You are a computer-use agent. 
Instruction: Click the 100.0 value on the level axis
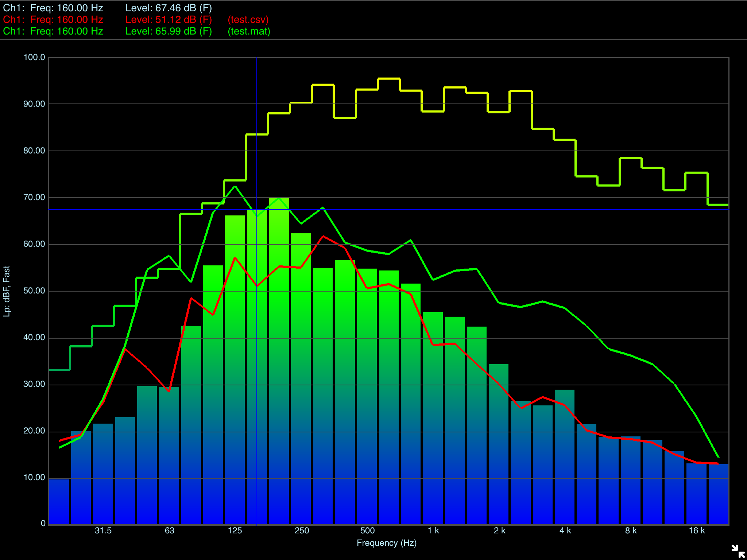coord(34,57)
